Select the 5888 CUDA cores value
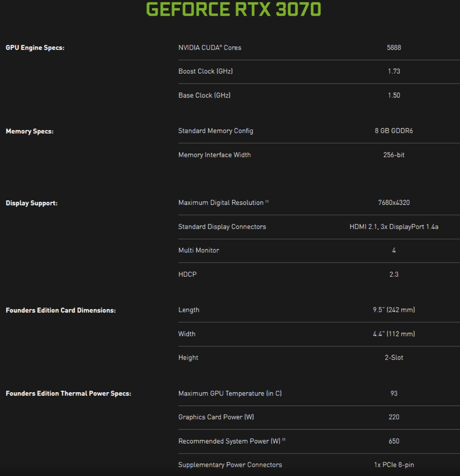The height and width of the screenshot is (476, 460). 394,48
